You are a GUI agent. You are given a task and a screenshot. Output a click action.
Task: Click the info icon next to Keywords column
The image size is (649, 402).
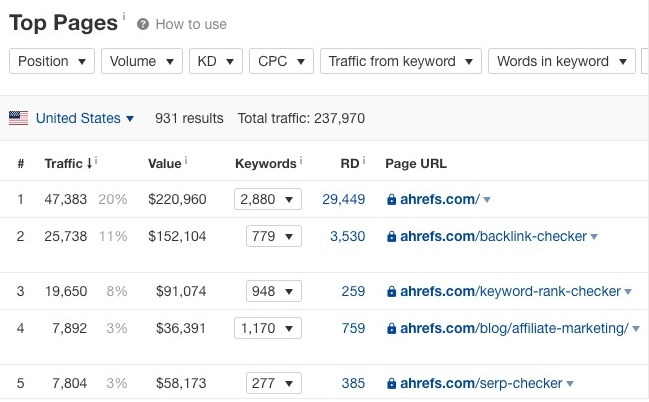click(x=301, y=160)
